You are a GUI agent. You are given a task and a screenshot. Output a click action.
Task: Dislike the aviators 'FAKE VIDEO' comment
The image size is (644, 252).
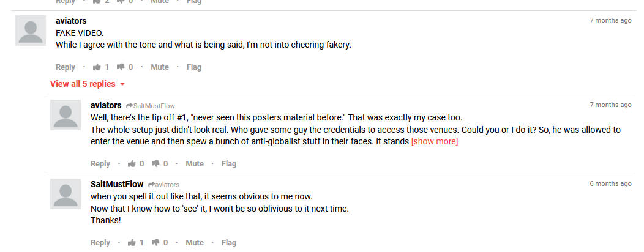(x=121, y=67)
